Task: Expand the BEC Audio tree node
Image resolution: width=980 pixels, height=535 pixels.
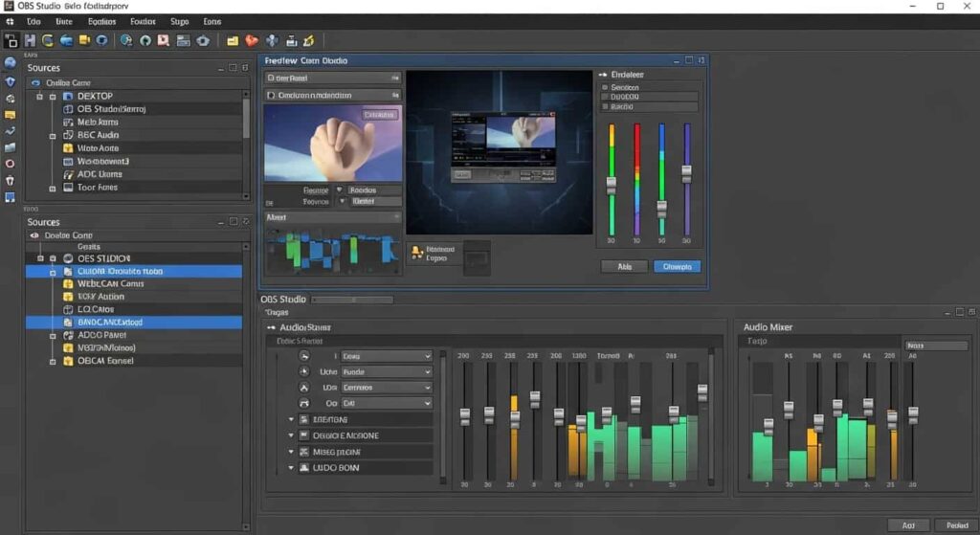Action: [x=53, y=136]
